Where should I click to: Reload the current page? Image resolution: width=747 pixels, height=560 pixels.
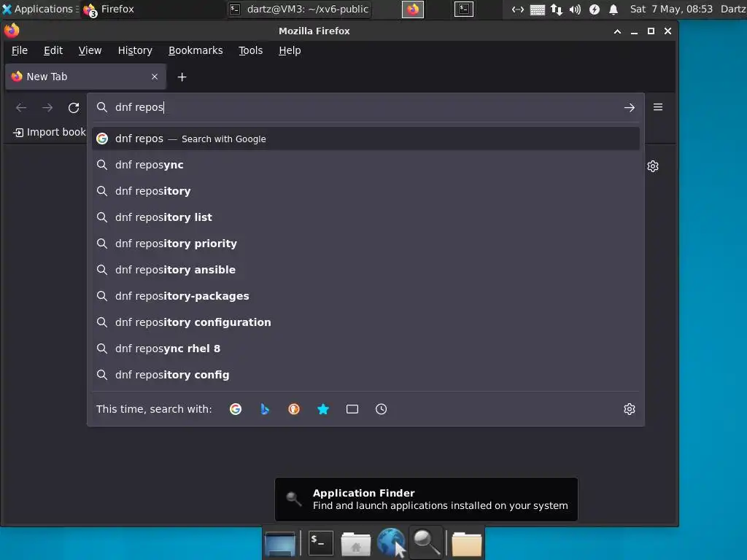pyautogui.click(x=74, y=108)
